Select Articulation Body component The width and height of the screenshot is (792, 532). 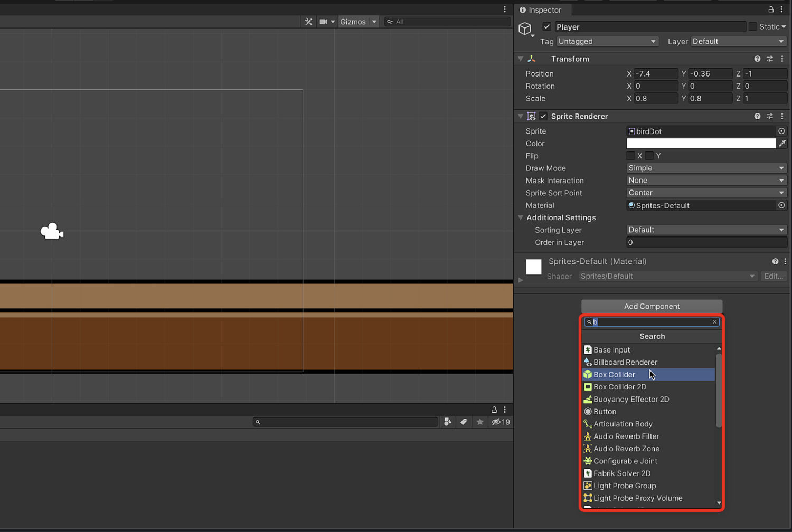[648, 424]
